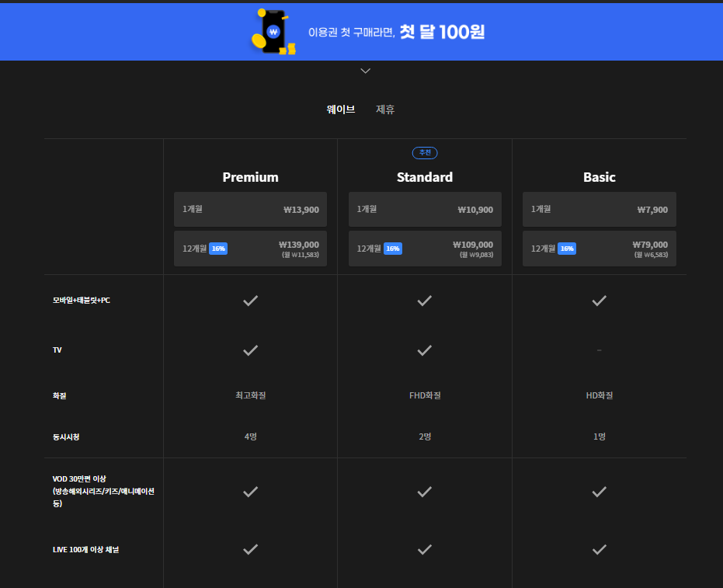Click the 16% discount badge under Basic
The image size is (723, 588).
click(567, 249)
